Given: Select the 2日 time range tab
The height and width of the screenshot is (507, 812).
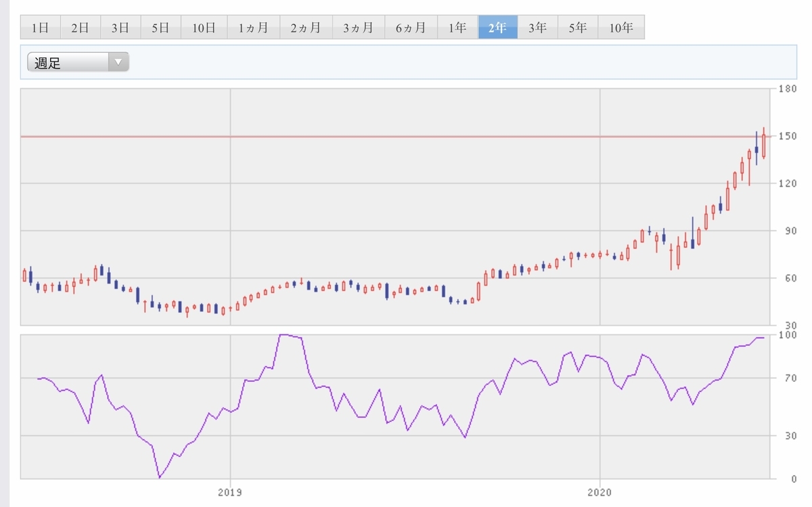Looking at the screenshot, I should pyautogui.click(x=80, y=28).
